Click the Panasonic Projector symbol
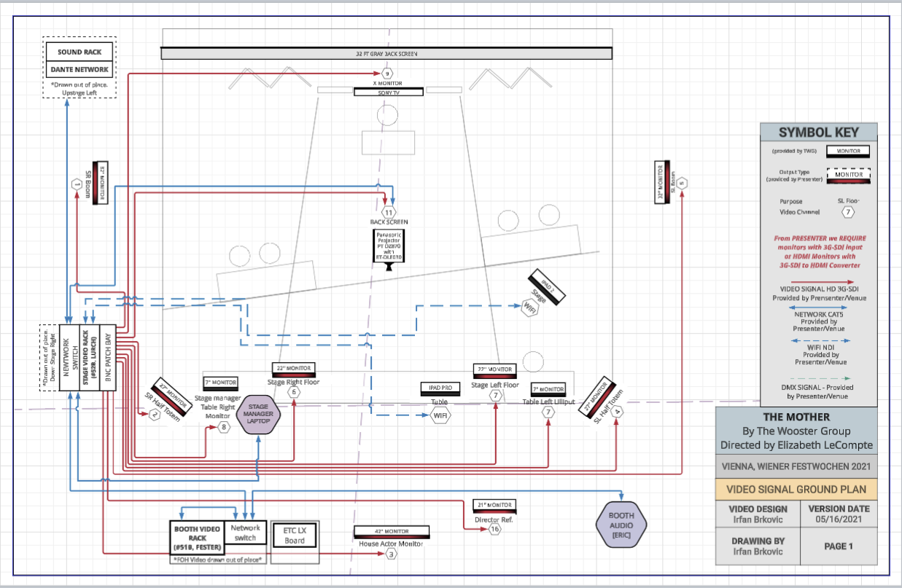The height and width of the screenshot is (588, 902). click(389, 248)
